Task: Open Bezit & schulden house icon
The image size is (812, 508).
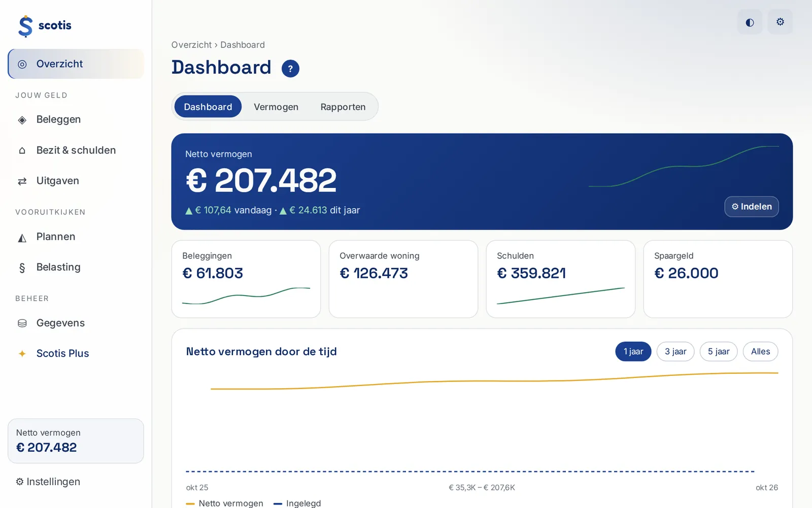Action: coord(22,150)
